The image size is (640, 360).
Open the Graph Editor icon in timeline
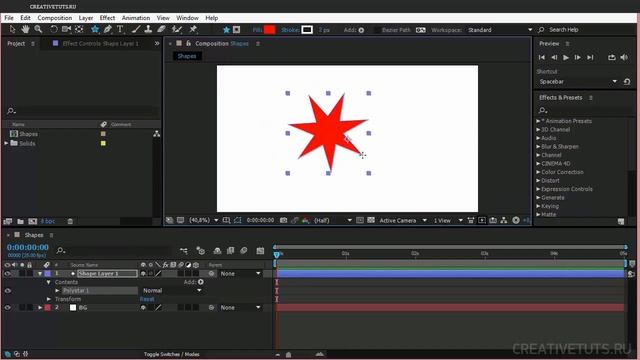[x=260, y=251]
